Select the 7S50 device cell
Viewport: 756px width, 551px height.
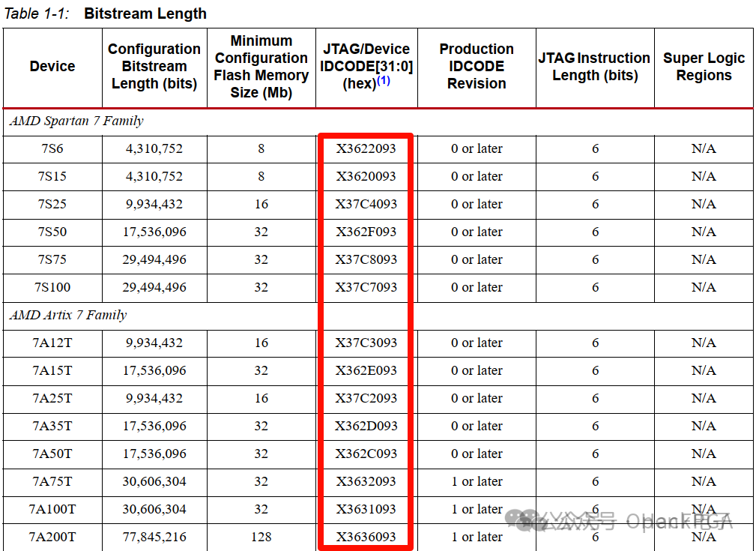(52, 232)
